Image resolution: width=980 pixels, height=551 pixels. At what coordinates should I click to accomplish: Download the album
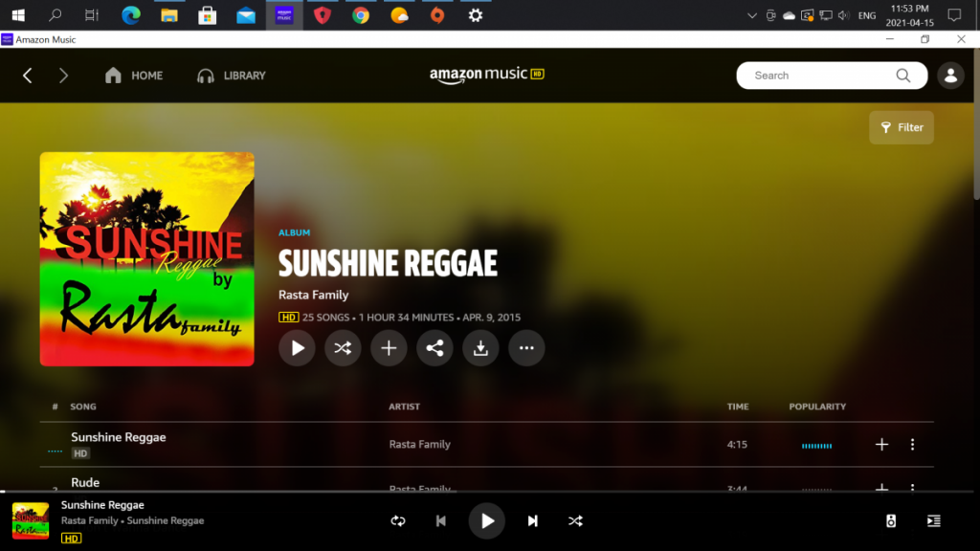tap(480, 348)
